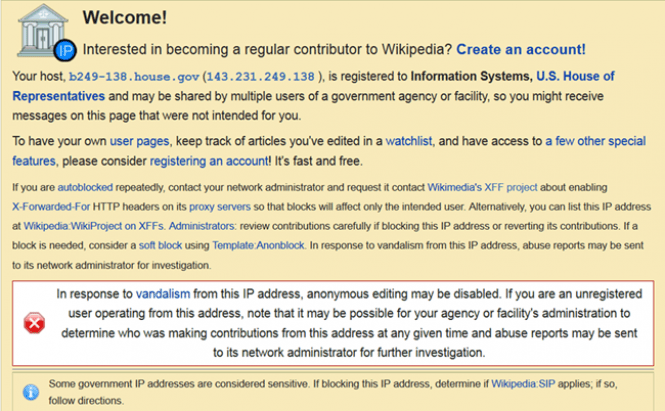The image size is (665, 411).
Task: Open the Create an account link
Action: (521, 50)
